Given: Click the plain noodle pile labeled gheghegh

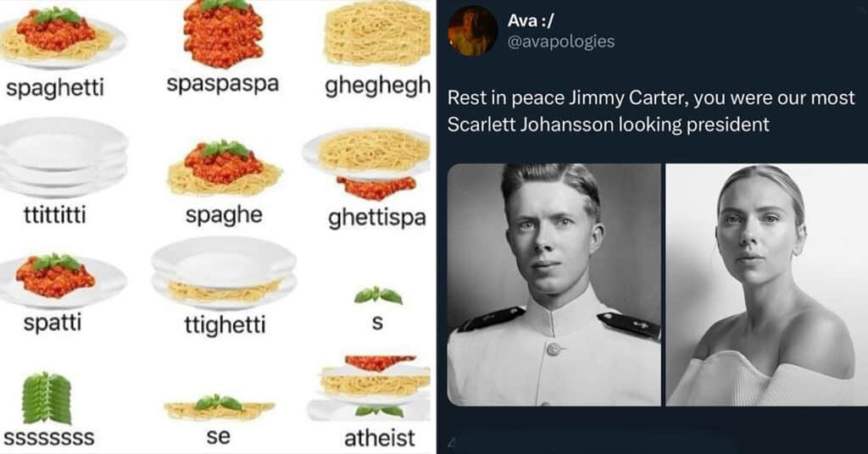Looking at the screenshot, I should (377, 34).
